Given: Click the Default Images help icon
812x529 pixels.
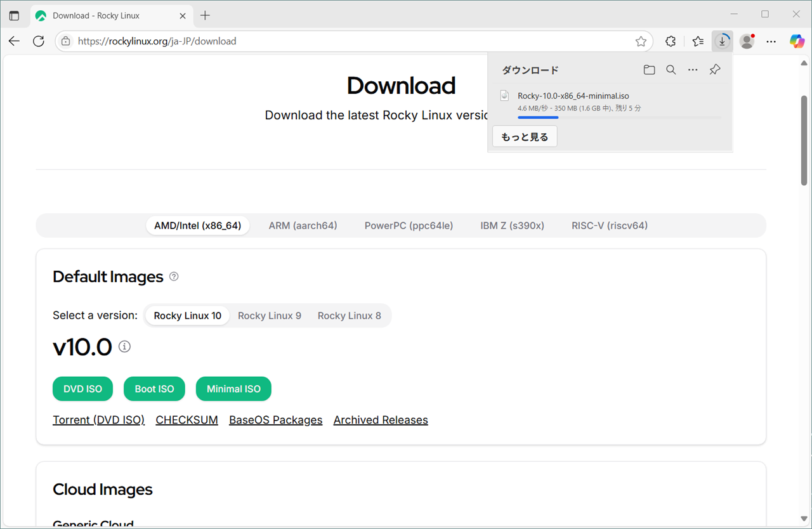Looking at the screenshot, I should coord(174,277).
